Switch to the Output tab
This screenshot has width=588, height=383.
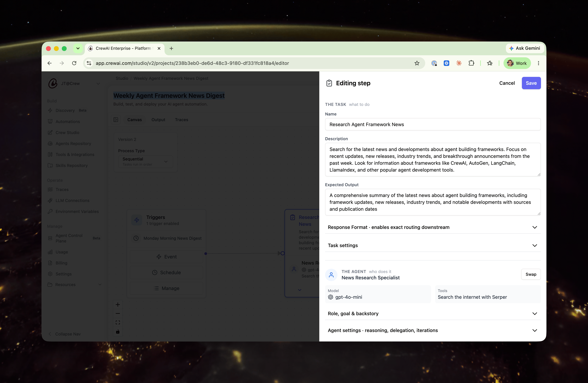[158, 120]
